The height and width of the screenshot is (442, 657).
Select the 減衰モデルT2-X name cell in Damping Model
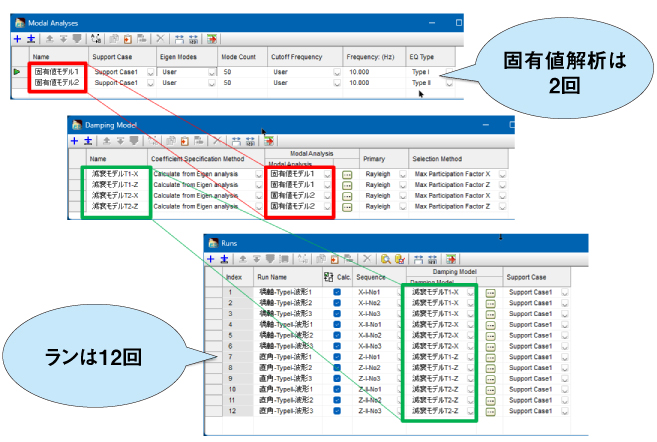[115, 195]
